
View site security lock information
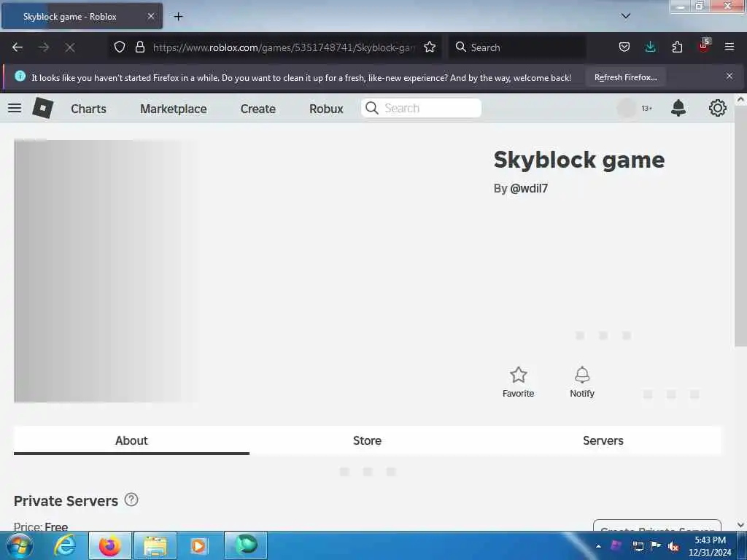(x=139, y=47)
